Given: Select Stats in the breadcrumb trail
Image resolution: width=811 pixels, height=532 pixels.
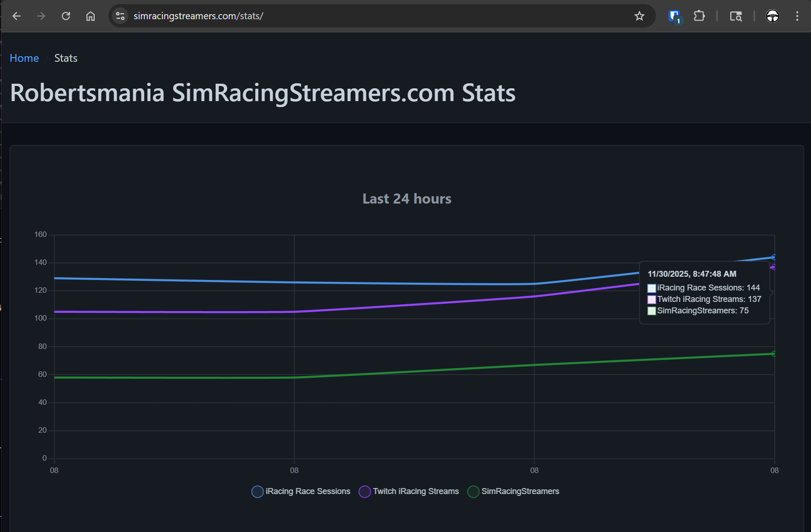Looking at the screenshot, I should [x=65, y=58].
